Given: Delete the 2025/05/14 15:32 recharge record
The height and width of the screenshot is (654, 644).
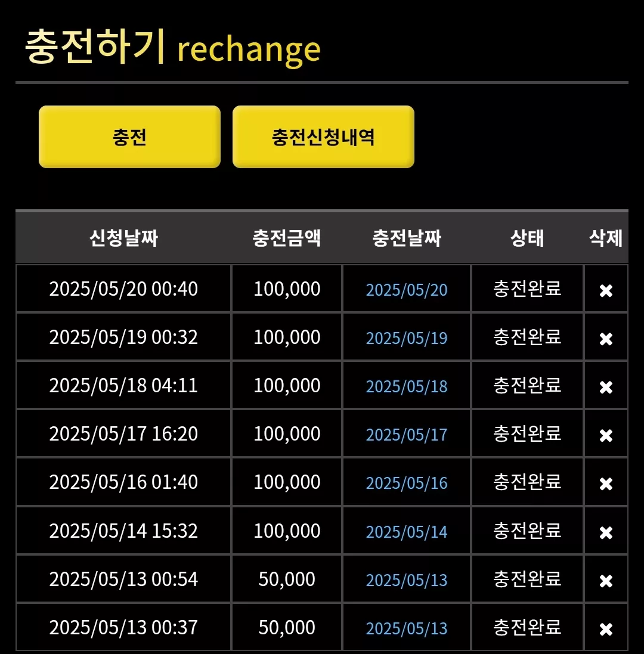Looking at the screenshot, I should 606,532.
